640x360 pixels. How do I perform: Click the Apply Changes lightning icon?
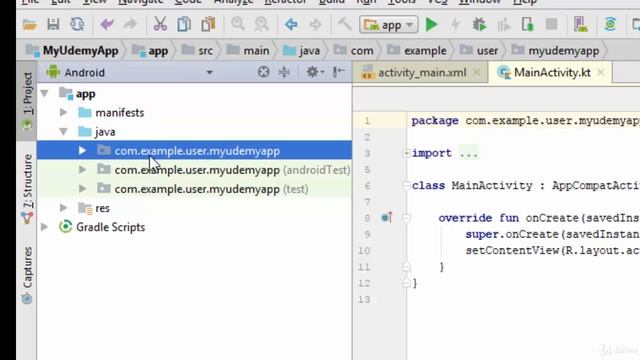point(455,24)
